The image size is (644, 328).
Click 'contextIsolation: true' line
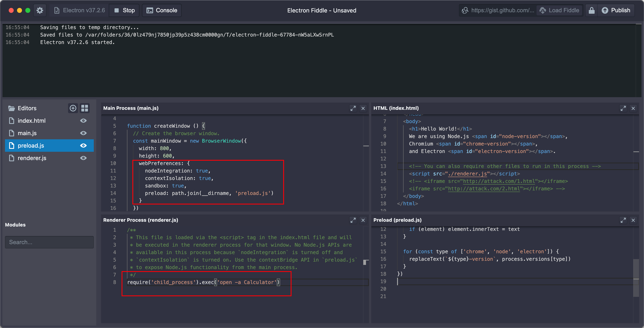[x=179, y=178]
